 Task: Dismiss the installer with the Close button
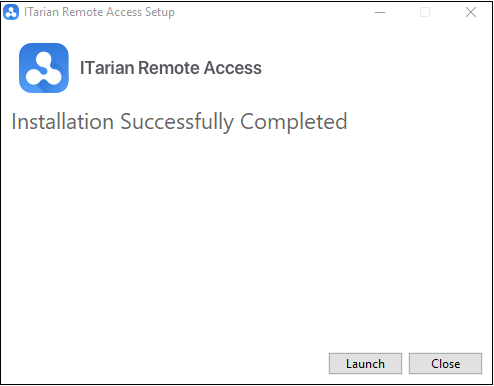pyautogui.click(x=445, y=363)
